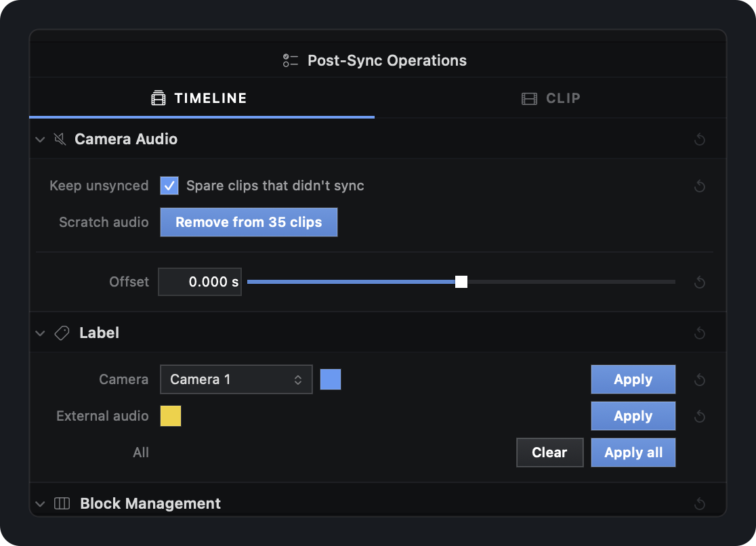Click the Block Management columns icon
The image size is (756, 546).
(62, 503)
